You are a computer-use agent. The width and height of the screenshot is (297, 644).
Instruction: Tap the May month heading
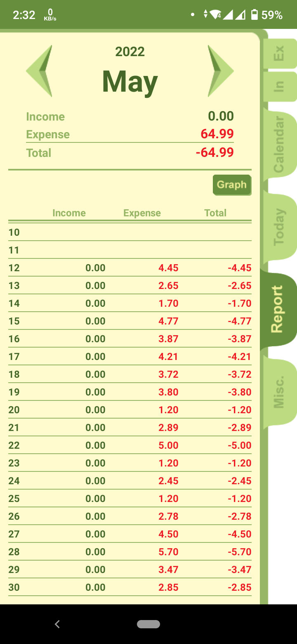(x=130, y=81)
